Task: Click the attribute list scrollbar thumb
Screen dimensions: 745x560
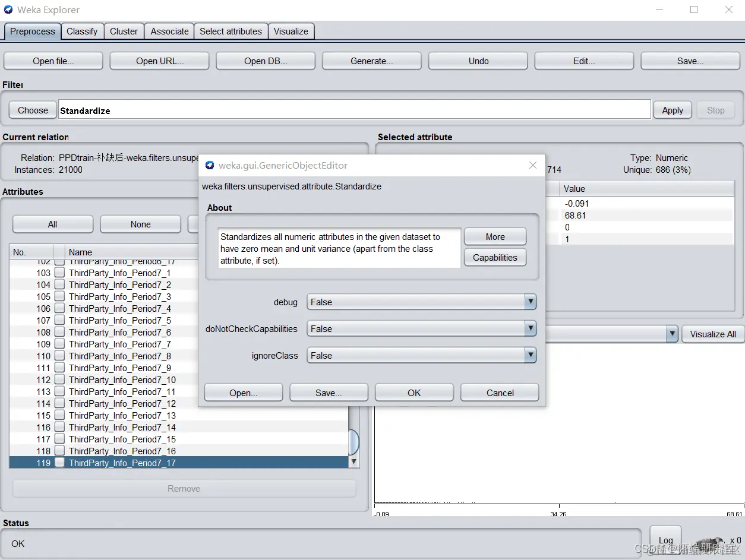Action: click(354, 442)
